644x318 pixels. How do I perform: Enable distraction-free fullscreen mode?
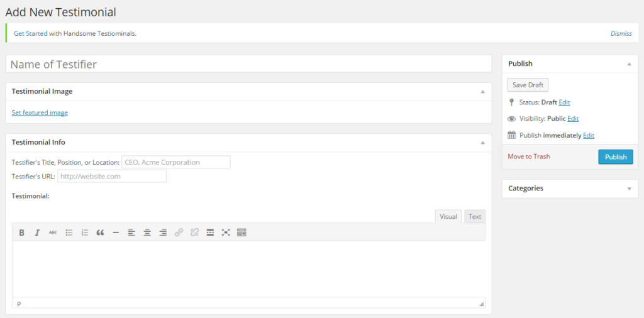pyautogui.click(x=226, y=233)
